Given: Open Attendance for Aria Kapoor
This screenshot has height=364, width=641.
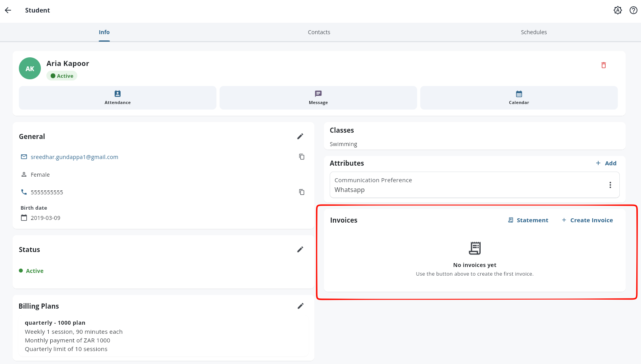Looking at the screenshot, I should [118, 98].
